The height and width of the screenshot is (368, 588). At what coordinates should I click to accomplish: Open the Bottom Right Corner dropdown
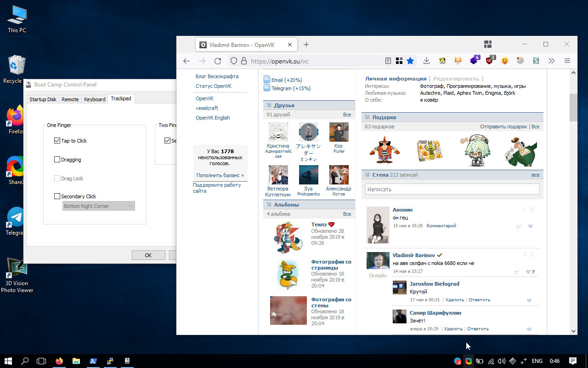click(98, 206)
